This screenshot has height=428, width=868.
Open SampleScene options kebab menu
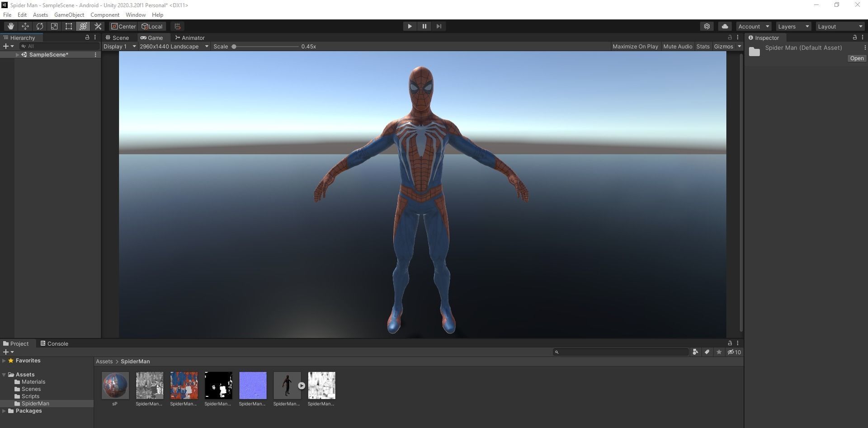pos(95,55)
